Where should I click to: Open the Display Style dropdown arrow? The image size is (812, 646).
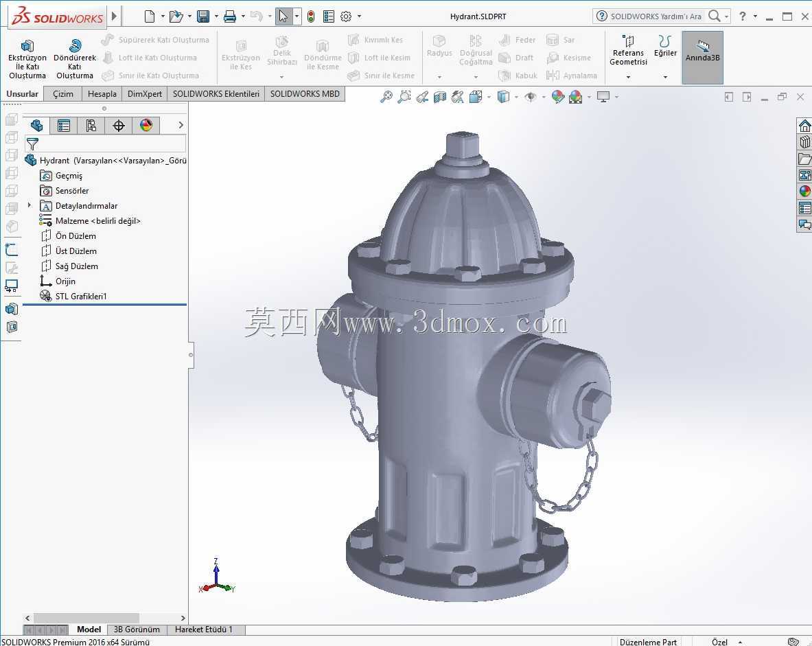coord(516,97)
